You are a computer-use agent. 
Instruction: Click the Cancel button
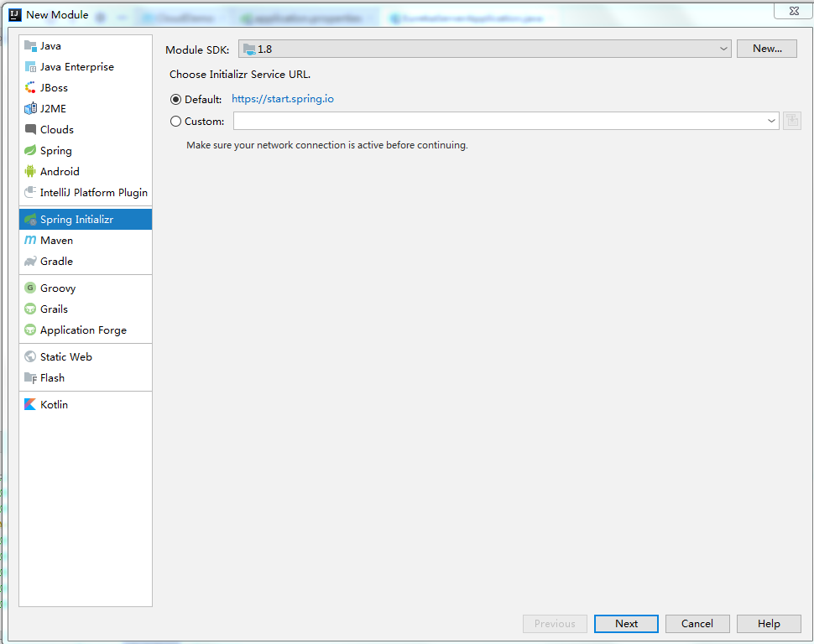[x=697, y=624]
